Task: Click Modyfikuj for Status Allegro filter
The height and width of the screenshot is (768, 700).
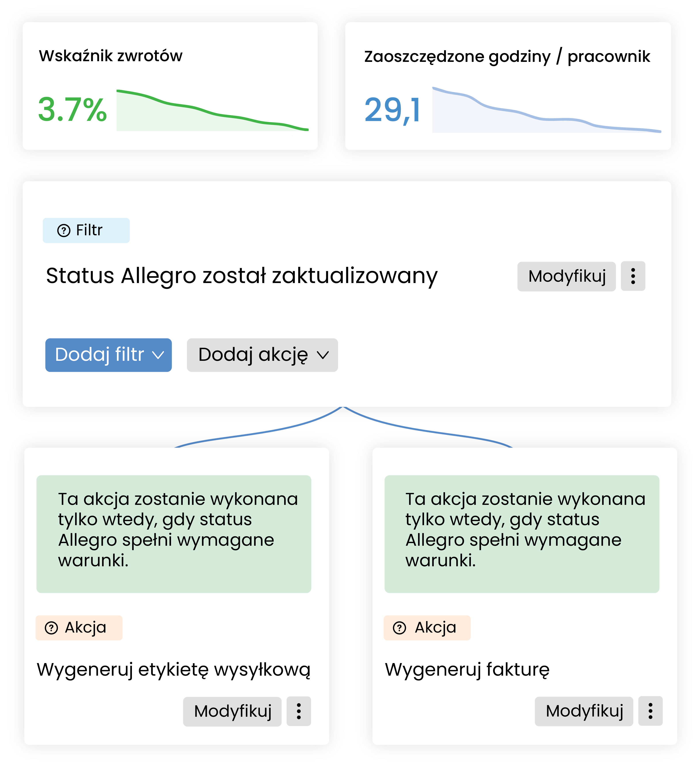Action: (567, 277)
